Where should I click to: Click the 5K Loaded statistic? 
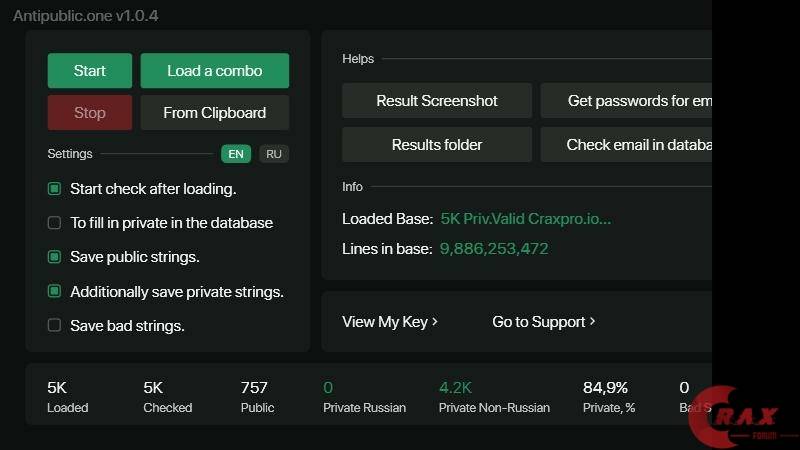click(x=67, y=396)
